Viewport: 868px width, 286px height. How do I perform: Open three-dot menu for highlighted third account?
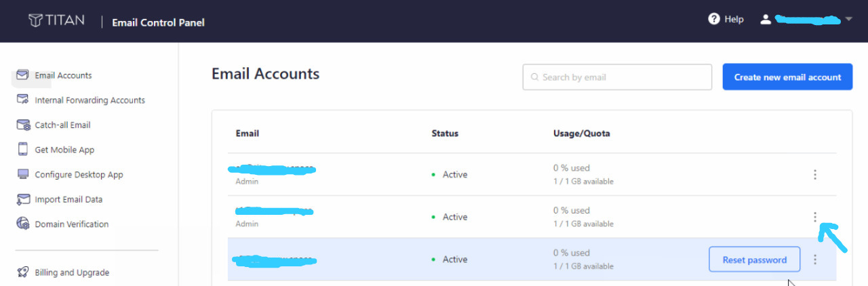(x=815, y=260)
